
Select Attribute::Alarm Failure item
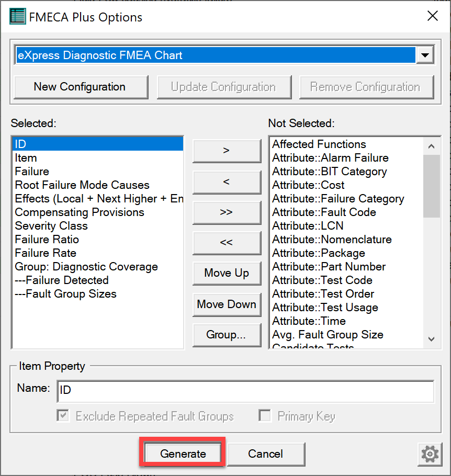[x=346, y=158]
